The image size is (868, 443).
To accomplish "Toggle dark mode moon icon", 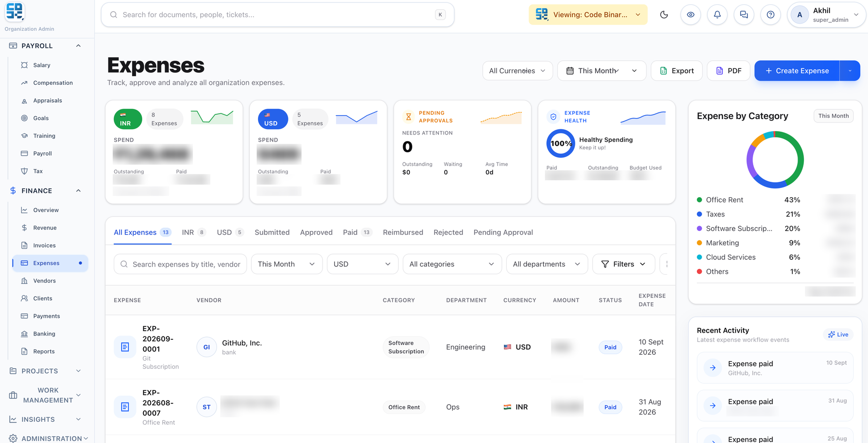I will coord(664,14).
